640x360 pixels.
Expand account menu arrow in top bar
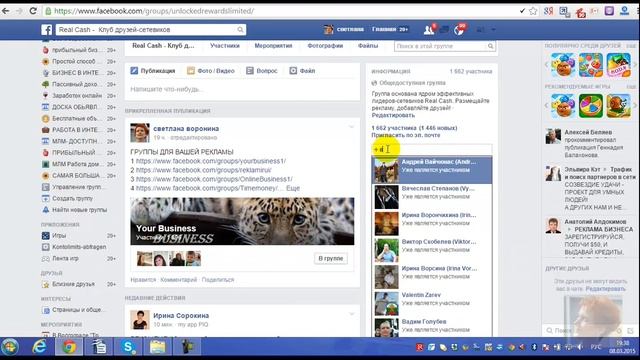point(493,30)
